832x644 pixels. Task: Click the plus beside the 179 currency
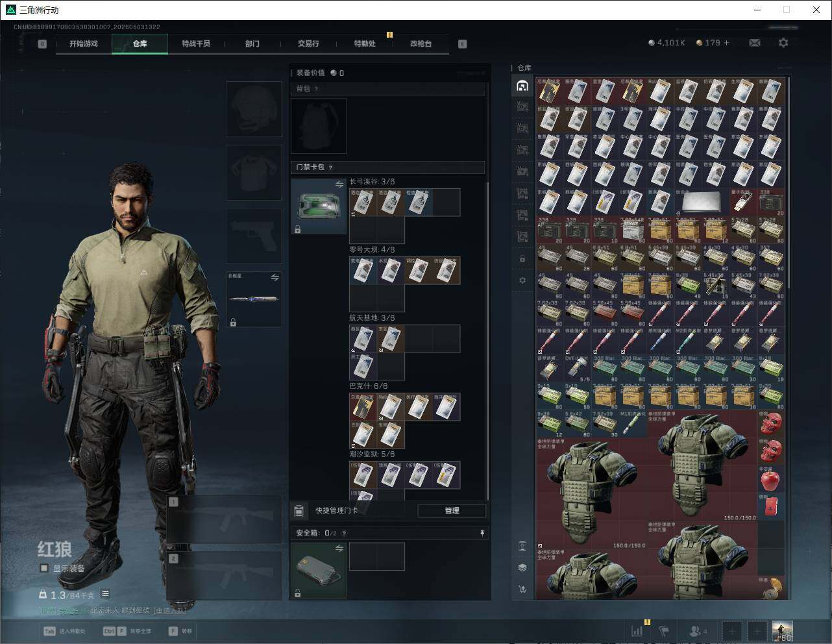(726, 43)
